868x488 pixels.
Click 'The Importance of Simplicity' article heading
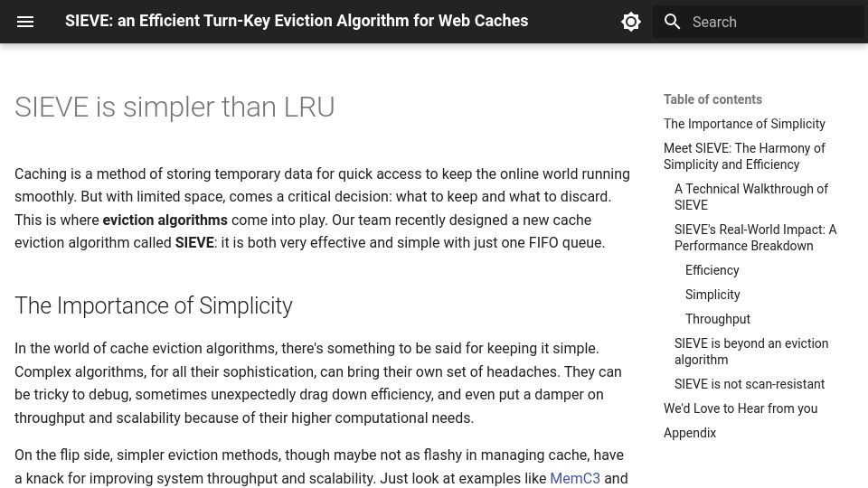(x=154, y=305)
